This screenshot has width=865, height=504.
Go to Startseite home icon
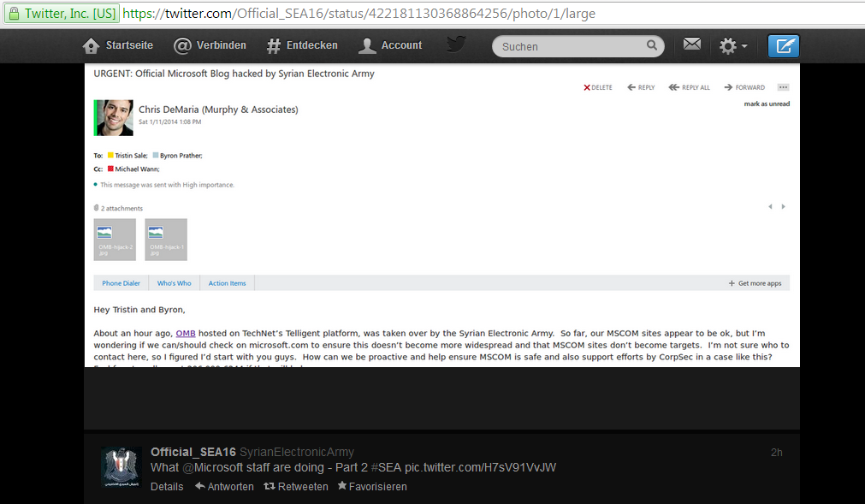click(91, 45)
